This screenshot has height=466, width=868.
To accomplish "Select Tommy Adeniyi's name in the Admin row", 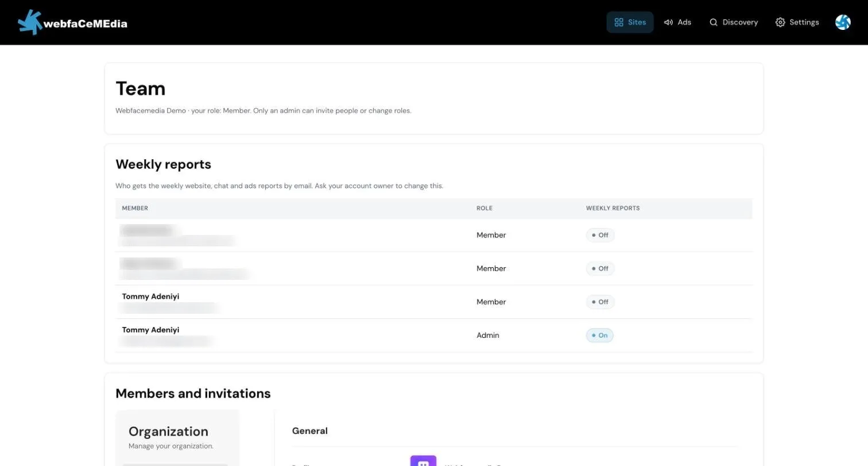I will (150, 330).
